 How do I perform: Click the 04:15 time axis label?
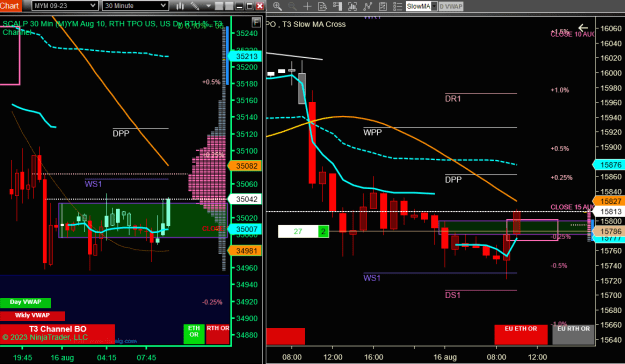(106, 357)
